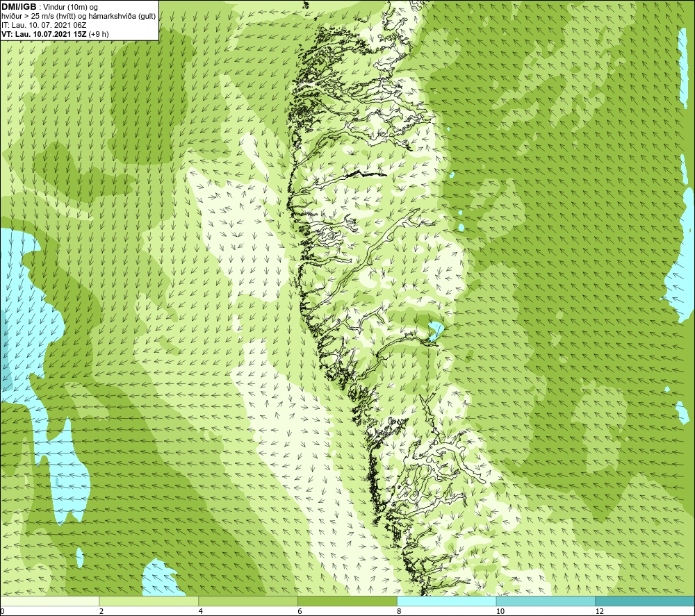This screenshot has width=695, height=616.
Task: Click the 10–12 m/s teal scale segment
Action: [546, 601]
